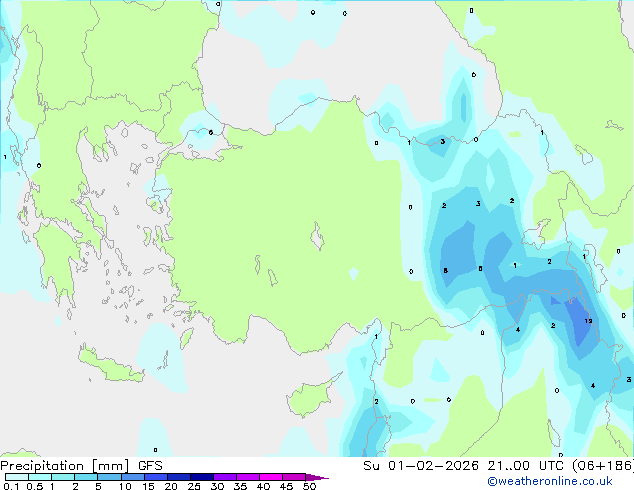The height and width of the screenshot is (490, 634).
Task: Click the "40" legend scale label
Action: pyautogui.click(x=263, y=486)
